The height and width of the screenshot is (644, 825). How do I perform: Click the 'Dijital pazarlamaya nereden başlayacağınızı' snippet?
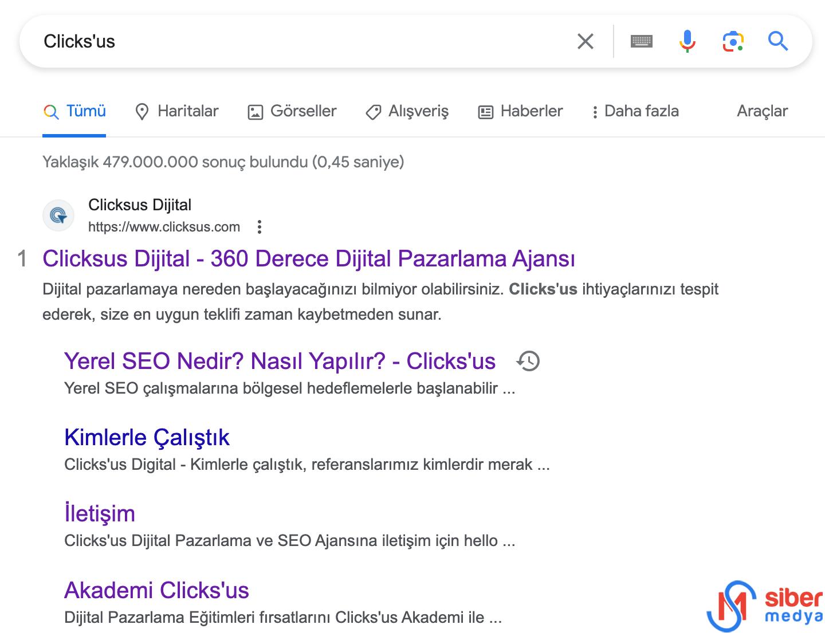380,301
